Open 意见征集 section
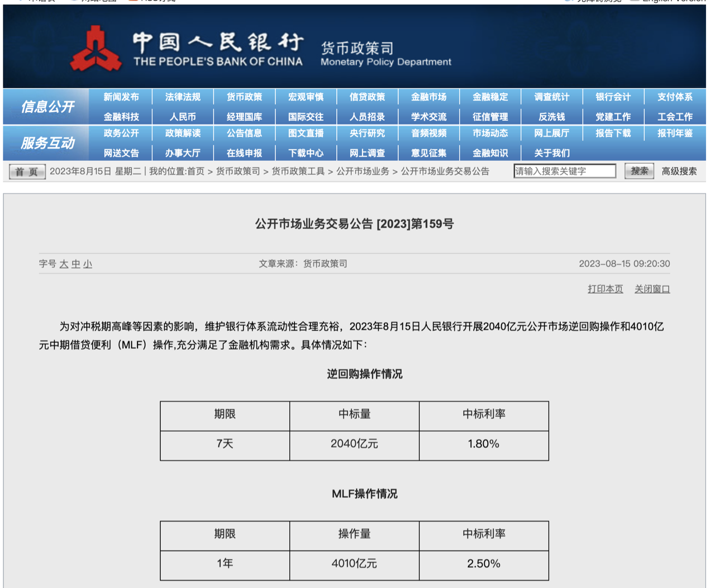Image resolution: width=715 pixels, height=588 pixels. tap(428, 153)
